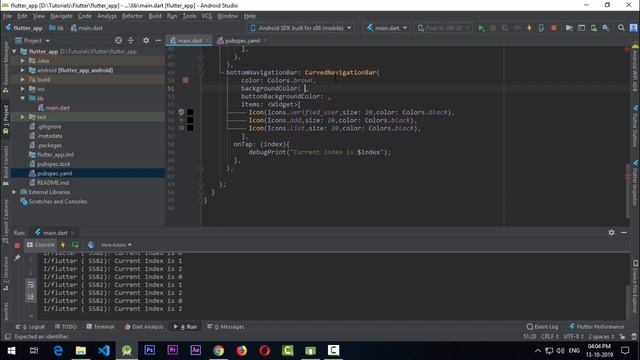
Task: Click the black color swatch next to verified_user icon line
Action: pyautogui.click(x=190, y=112)
